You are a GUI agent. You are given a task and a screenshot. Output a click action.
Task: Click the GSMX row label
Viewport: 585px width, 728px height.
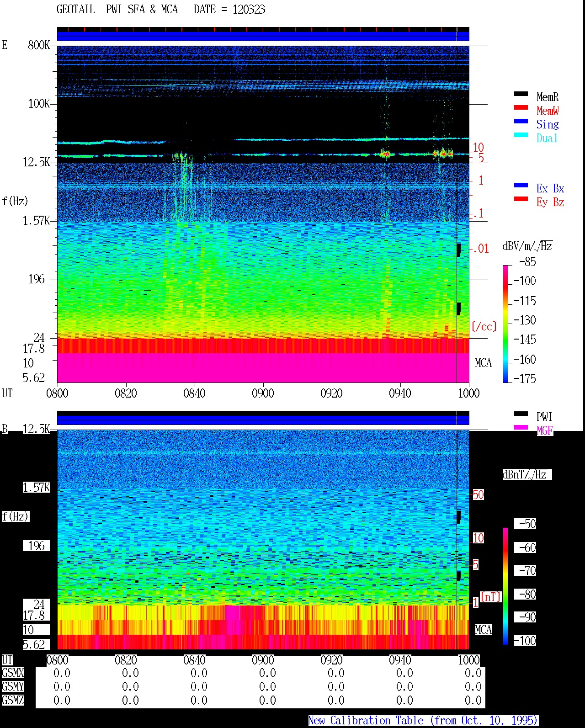(13, 673)
